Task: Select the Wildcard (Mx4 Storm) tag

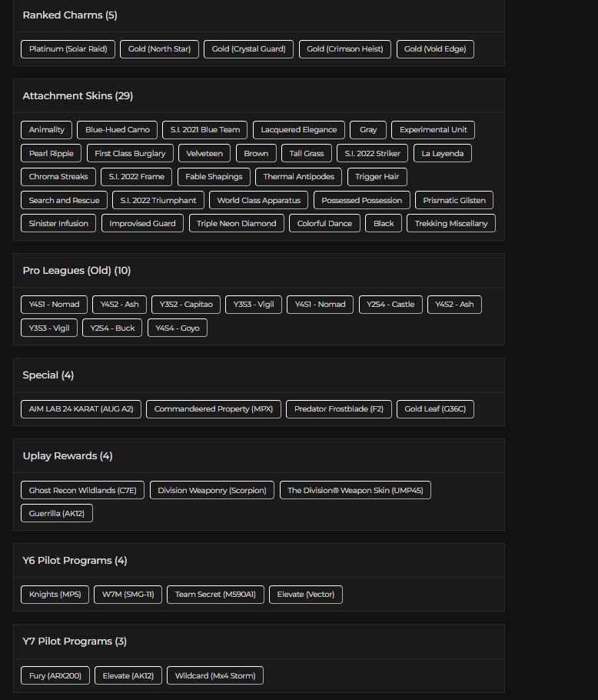Action: point(215,676)
